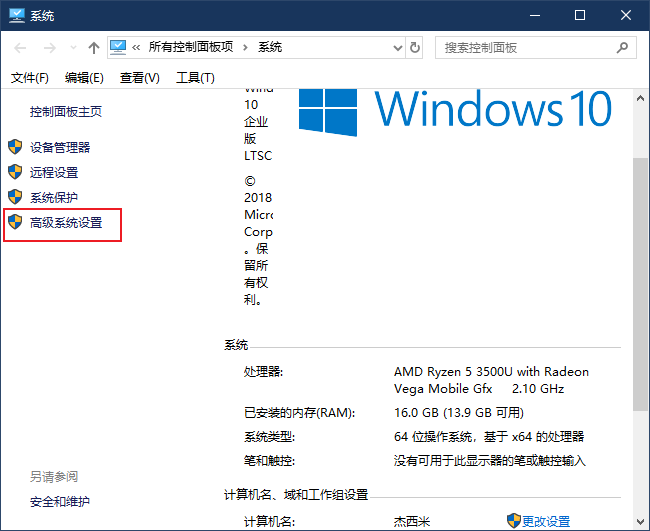Go forward using the forward arrow
The width and height of the screenshot is (650, 531).
[50, 48]
